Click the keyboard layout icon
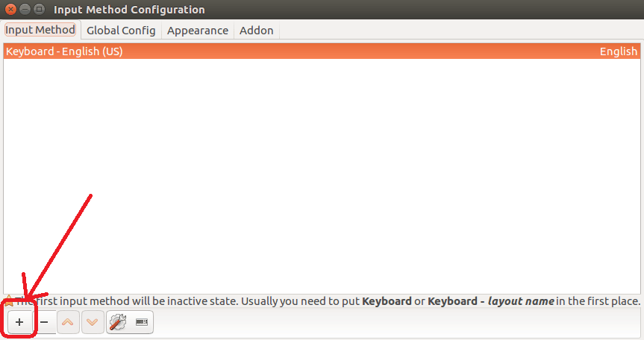The image size is (644, 340). (x=142, y=323)
